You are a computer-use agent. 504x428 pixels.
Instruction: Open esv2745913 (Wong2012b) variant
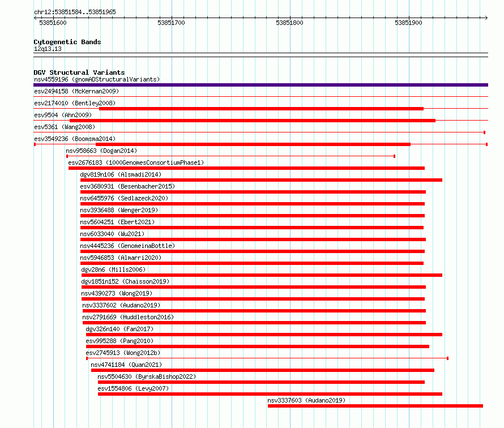click(123, 353)
